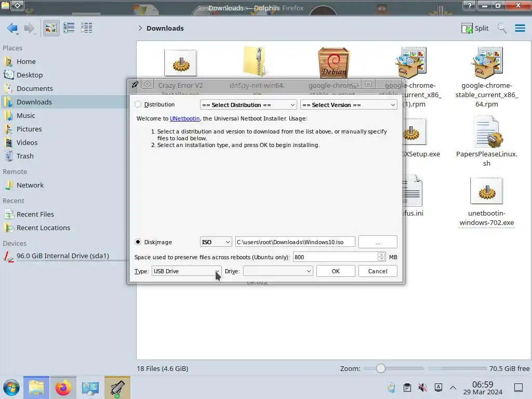Image resolution: width=532 pixels, height=399 pixels.
Task: Expand breadcrumb chevron before Downloads
Action: (x=140, y=28)
